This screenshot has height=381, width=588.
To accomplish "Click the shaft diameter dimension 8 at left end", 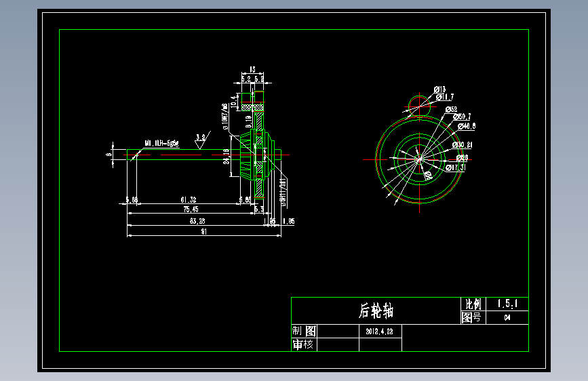I will tap(109, 154).
